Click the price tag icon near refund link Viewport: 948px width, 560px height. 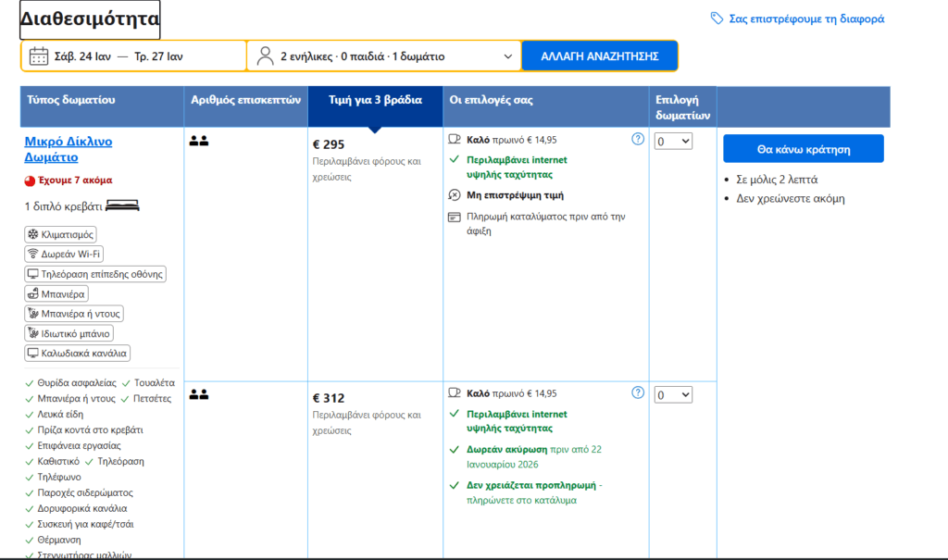(x=717, y=19)
